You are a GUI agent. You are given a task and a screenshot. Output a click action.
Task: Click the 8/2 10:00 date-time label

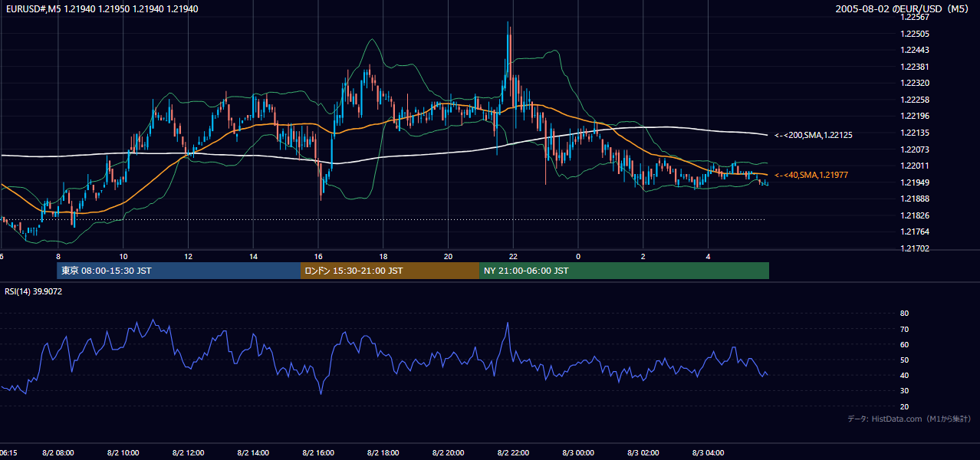[x=123, y=453]
